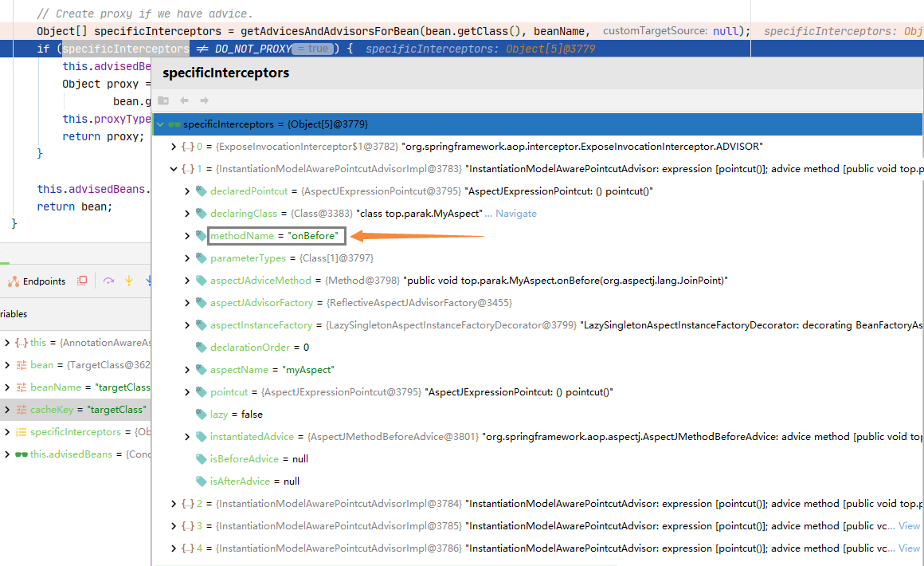This screenshot has height=566, width=924.
Task: Click the list icon for specificInterceptors variable
Action: tap(22, 432)
